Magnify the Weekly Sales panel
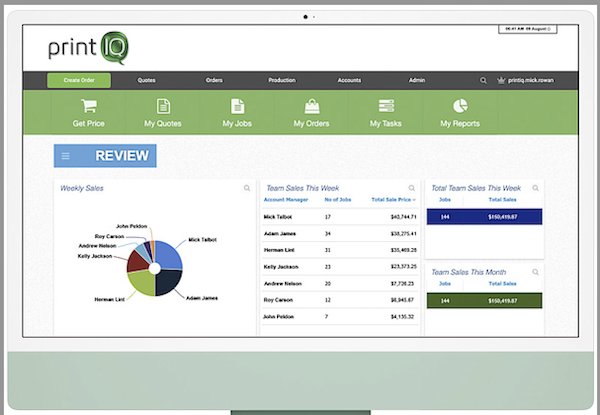 [247, 188]
